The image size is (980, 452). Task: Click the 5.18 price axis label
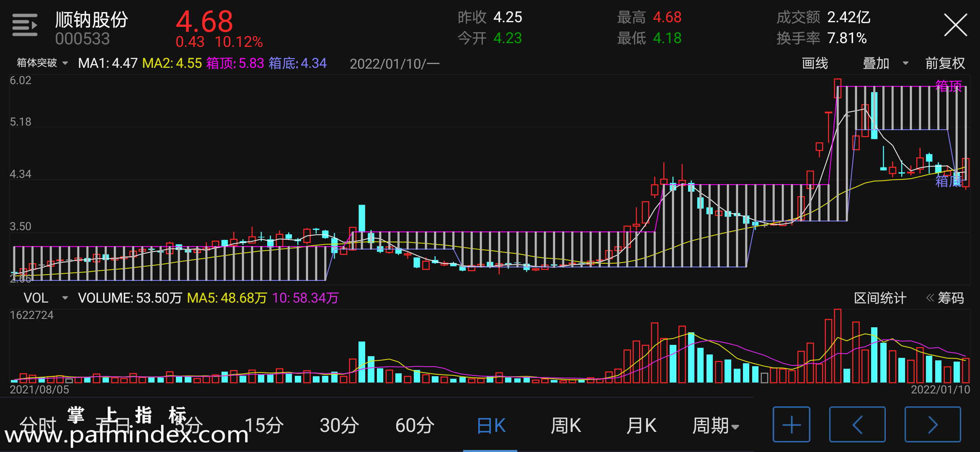coord(21,122)
